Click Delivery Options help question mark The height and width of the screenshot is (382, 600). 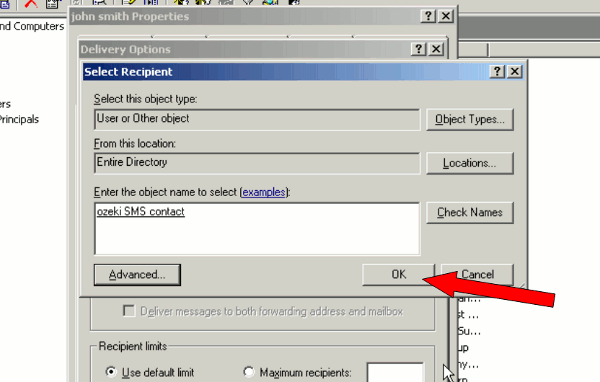coord(419,49)
